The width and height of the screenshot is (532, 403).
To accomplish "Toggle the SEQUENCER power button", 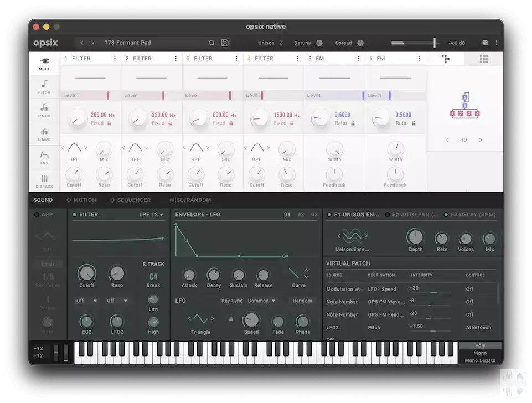I will click(112, 200).
